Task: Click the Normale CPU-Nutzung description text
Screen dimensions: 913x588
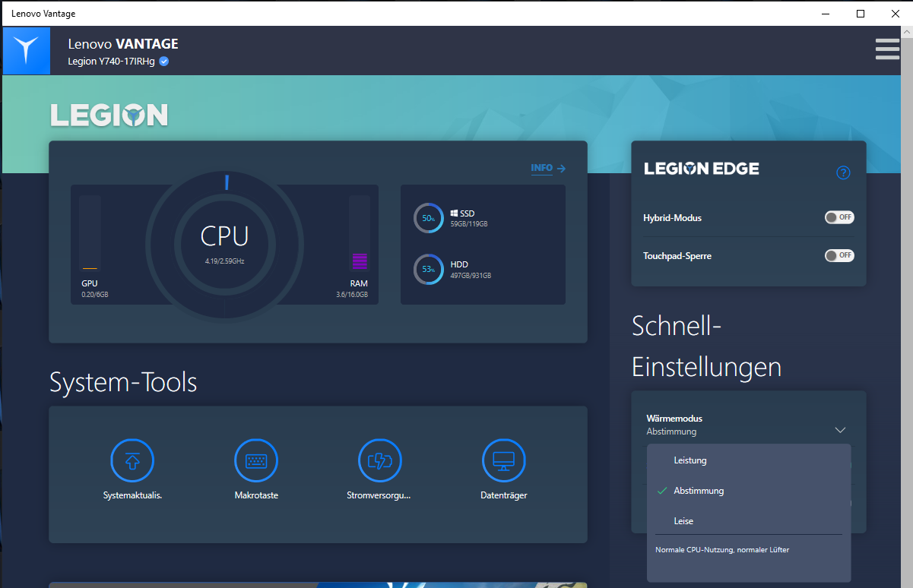Action: coord(722,549)
